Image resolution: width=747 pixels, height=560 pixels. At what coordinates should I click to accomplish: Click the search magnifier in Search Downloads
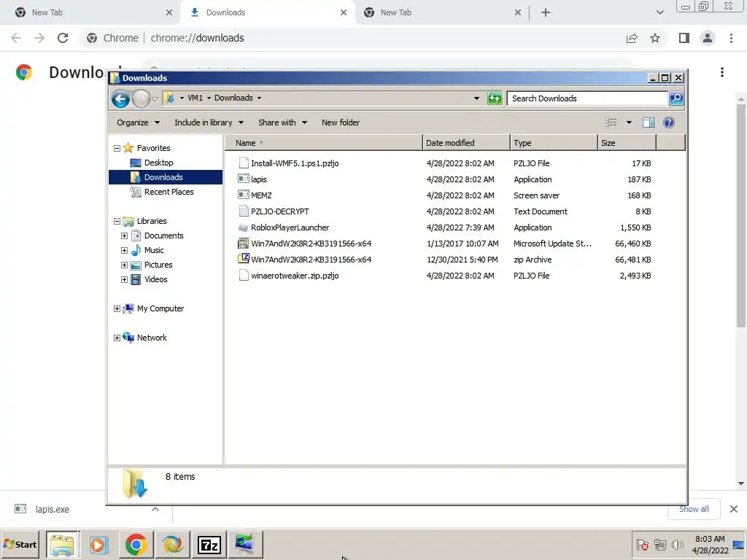pyautogui.click(x=676, y=98)
